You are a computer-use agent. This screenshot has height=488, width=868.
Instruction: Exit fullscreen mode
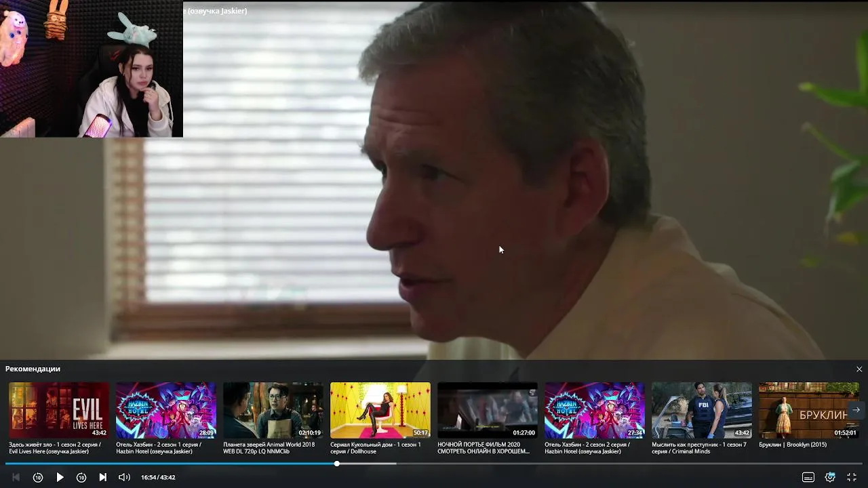[x=852, y=477]
